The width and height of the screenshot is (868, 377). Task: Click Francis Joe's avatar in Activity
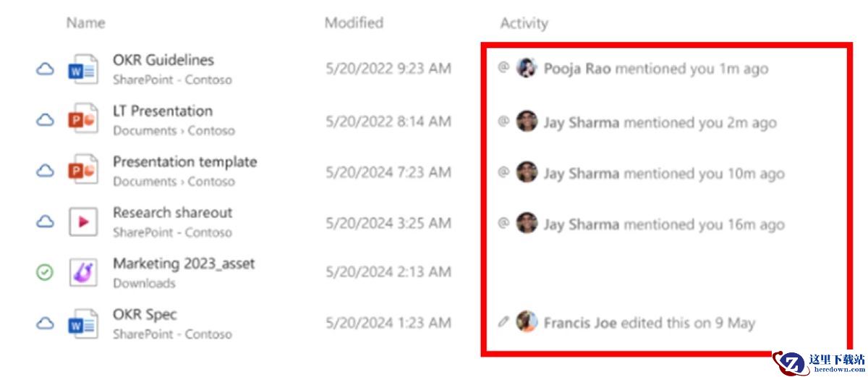tap(527, 322)
